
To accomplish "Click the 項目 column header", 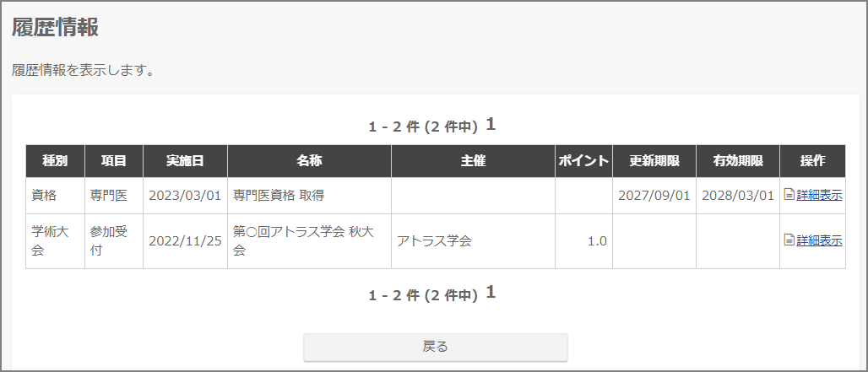I will coord(114,161).
